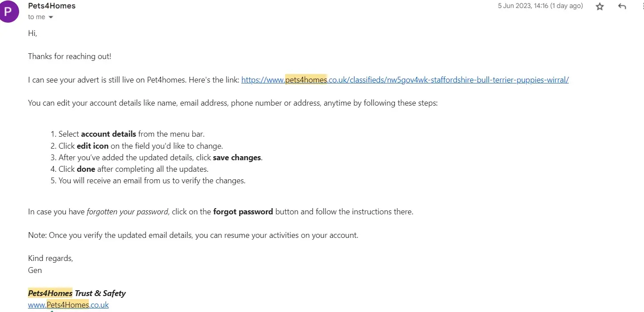Reply to the email using the arrow icon
This screenshot has height=312, width=644.
click(622, 7)
